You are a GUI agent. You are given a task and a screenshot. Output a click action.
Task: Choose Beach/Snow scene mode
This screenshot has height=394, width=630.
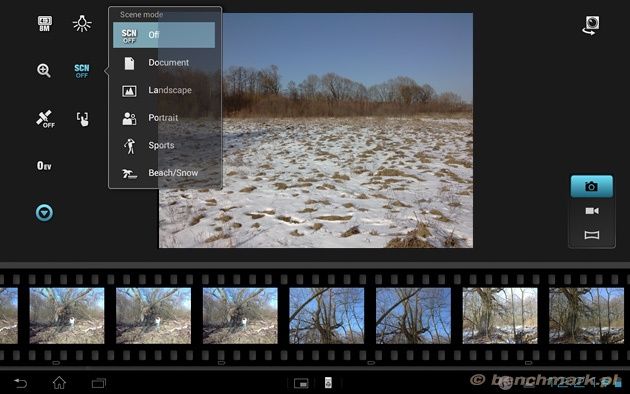164,173
